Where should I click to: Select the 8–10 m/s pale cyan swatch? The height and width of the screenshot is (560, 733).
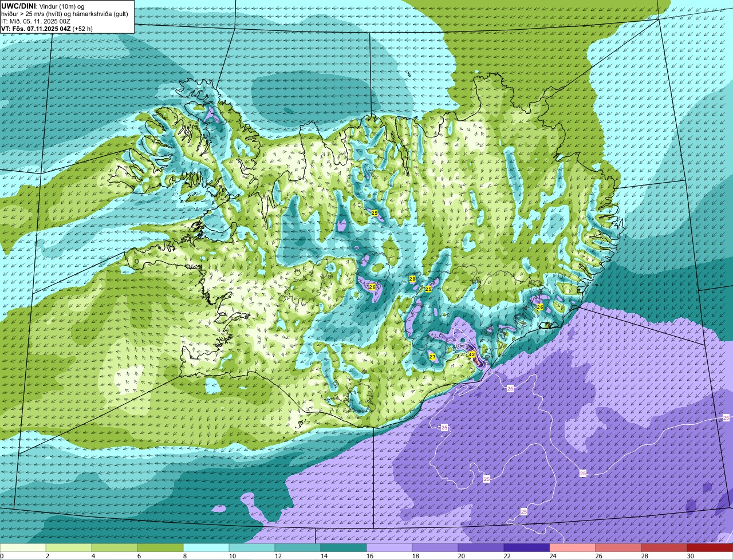(206, 547)
